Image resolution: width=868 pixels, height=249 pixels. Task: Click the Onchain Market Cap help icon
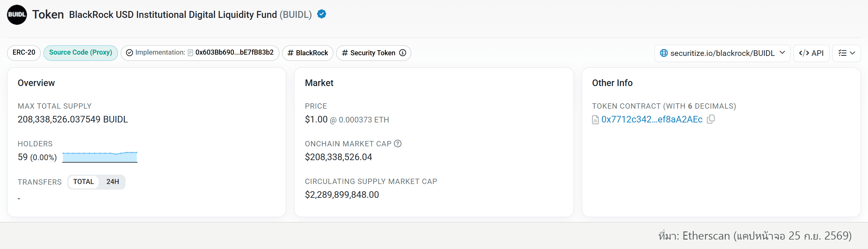point(398,143)
